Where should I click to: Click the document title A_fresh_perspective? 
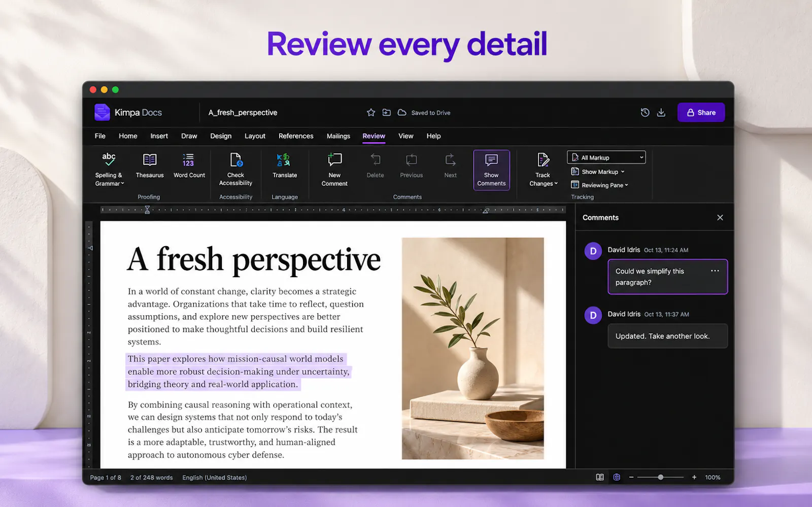tap(243, 113)
